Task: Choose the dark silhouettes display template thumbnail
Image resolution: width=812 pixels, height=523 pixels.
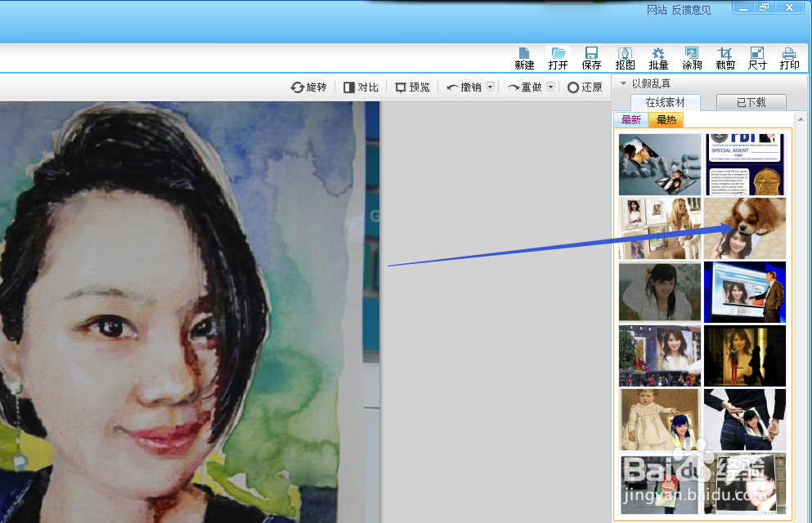Action: click(x=745, y=356)
